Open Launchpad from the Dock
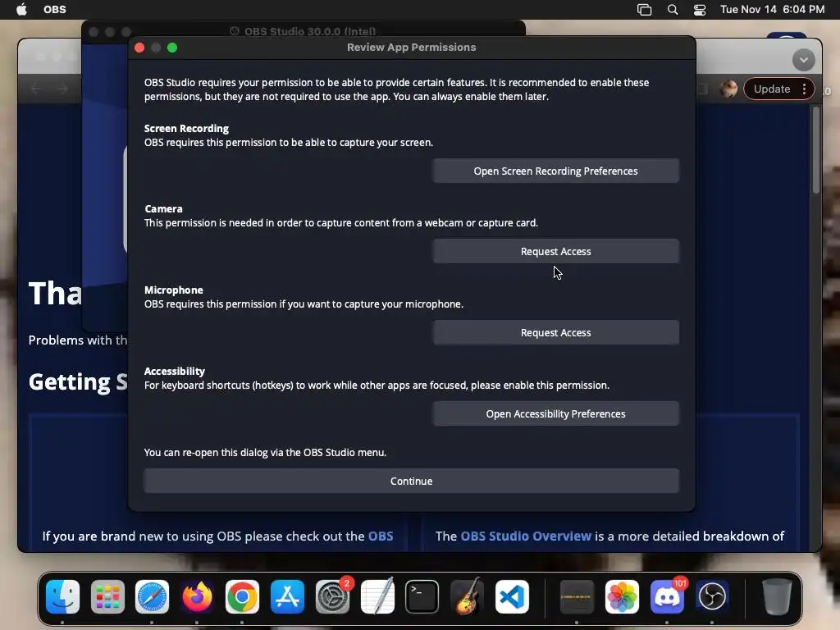This screenshot has width=840, height=630. tap(107, 596)
